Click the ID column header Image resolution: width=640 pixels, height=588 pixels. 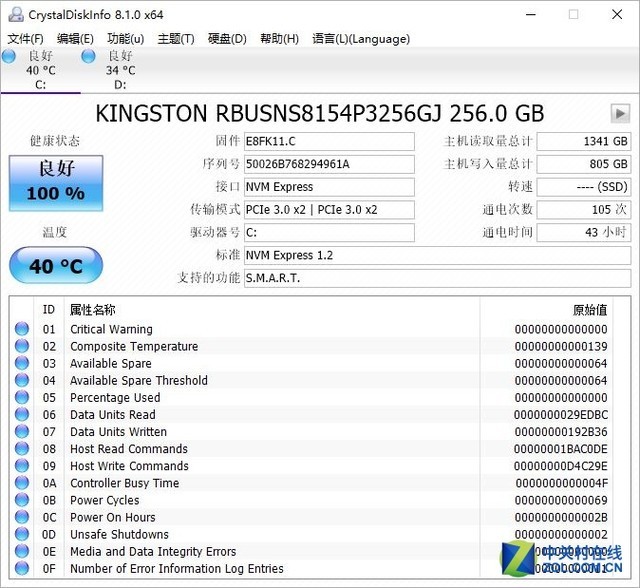(x=49, y=310)
